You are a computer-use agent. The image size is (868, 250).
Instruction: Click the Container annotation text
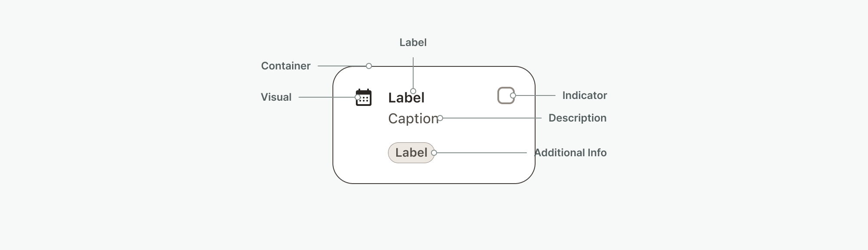coord(286,66)
